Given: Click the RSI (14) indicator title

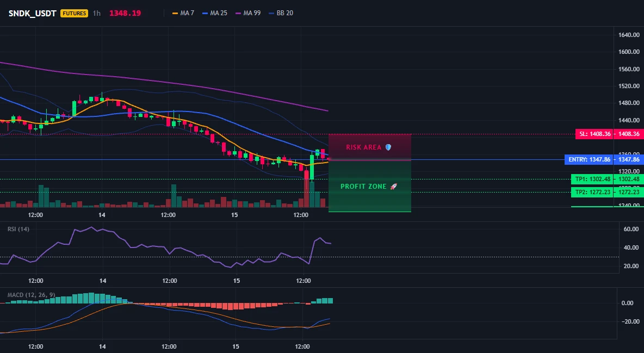Looking at the screenshot, I should [18, 229].
